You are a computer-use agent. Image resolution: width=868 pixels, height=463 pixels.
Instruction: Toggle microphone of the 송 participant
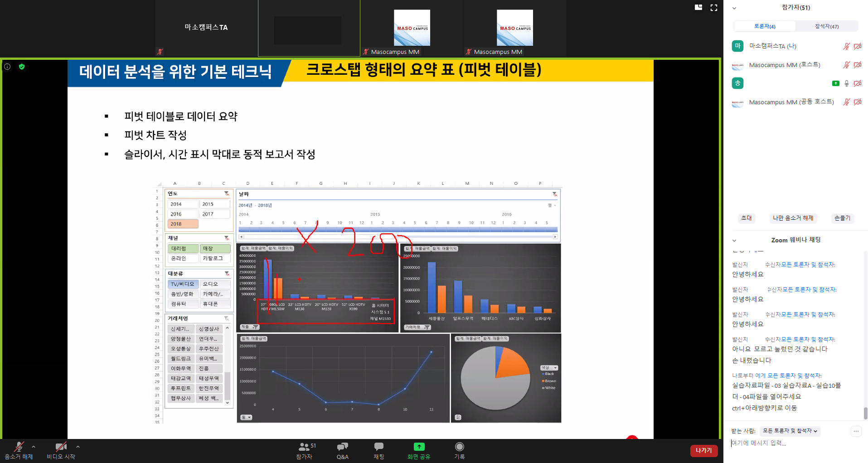(x=846, y=83)
